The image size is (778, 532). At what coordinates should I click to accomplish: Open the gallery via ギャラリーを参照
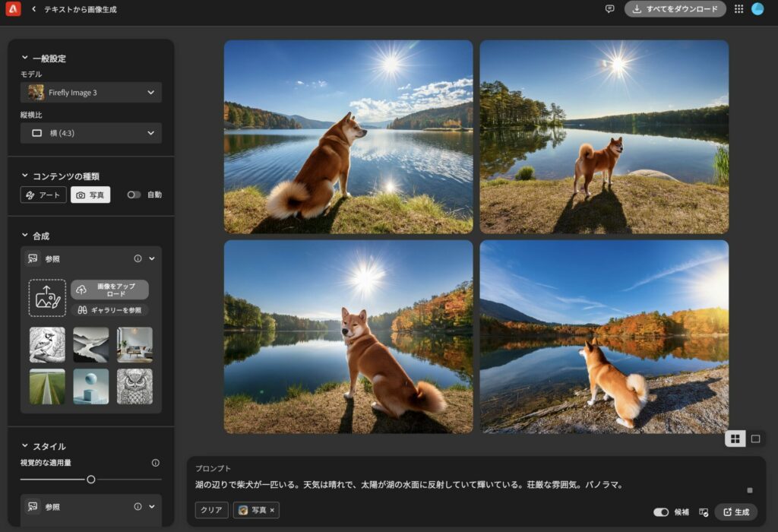(x=110, y=310)
